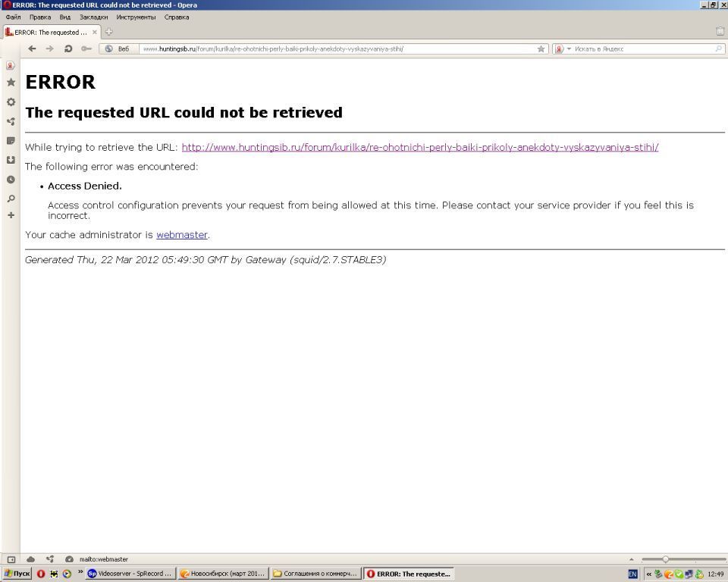The image size is (728, 582).
Task: Open the Notes panel in the sidebar
Action: pyautogui.click(x=11, y=141)
